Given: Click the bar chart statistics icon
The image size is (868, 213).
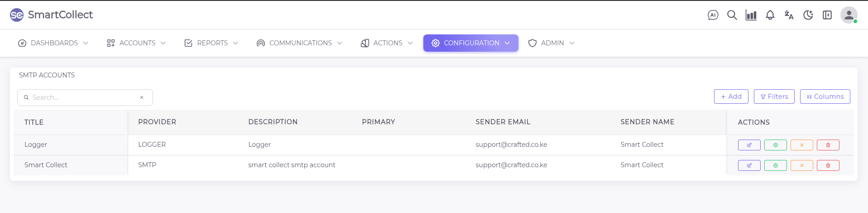Looking at the screenshot, I should tap(751, 15).
